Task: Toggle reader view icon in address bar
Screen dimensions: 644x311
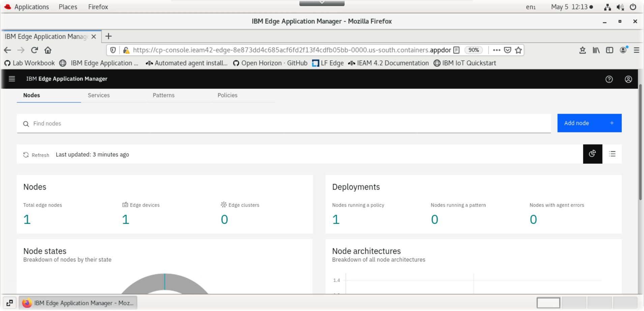Action: click(457, 50)
